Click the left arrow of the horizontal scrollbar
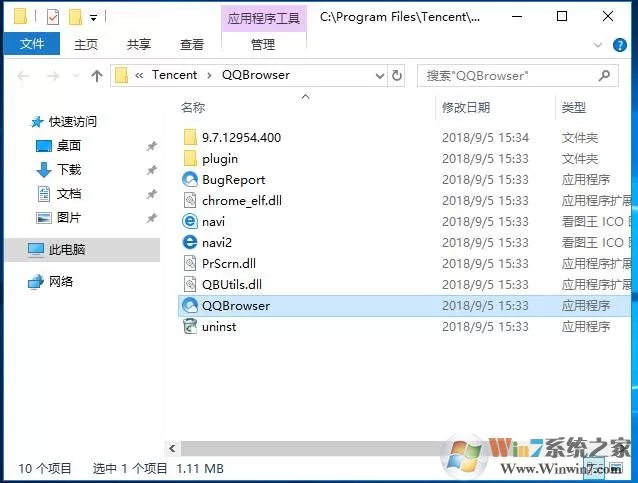Screen dimensions: 638x483 click(x=173, y=448)
